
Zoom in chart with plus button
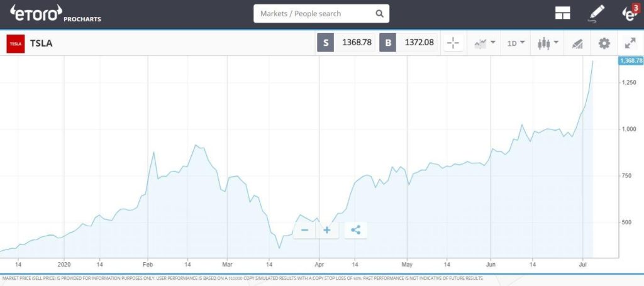click(x=327, y=230)
